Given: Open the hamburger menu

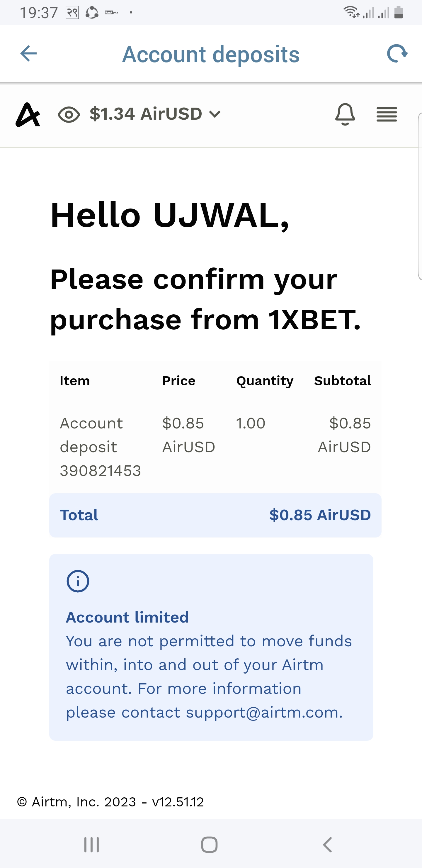Looking at the screenshot, I should tap(387, 115).
